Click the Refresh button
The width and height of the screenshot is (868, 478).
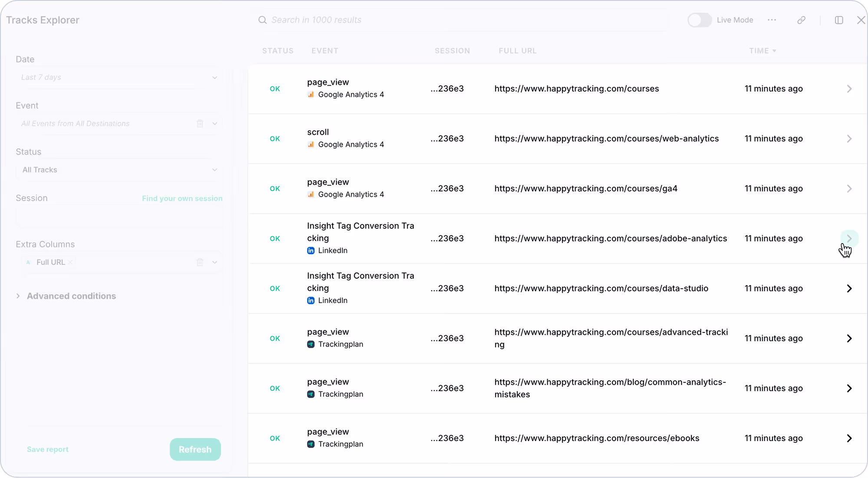[x=195, y=449]
